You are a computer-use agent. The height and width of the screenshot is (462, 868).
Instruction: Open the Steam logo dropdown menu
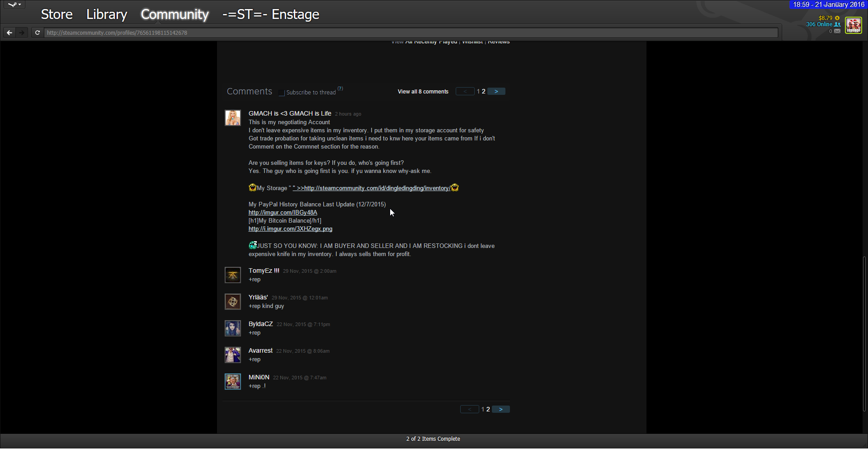pyautogui.click(x=14, y=5)
